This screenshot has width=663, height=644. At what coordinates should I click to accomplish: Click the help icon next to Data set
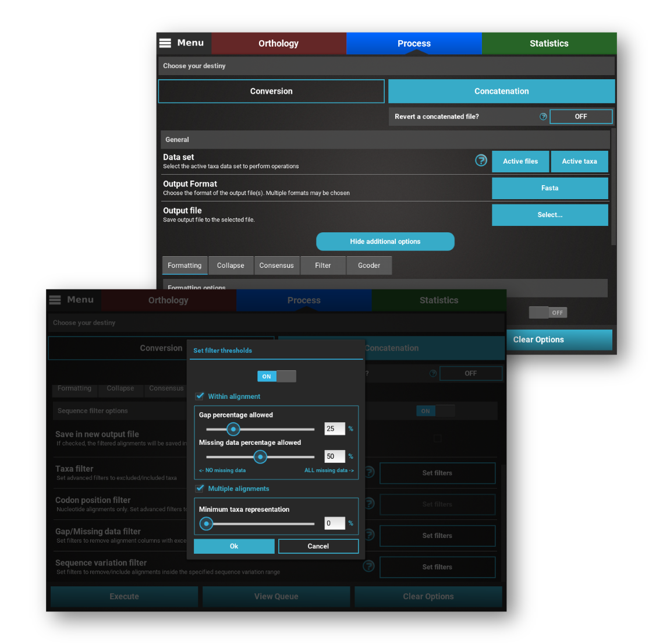481,160
